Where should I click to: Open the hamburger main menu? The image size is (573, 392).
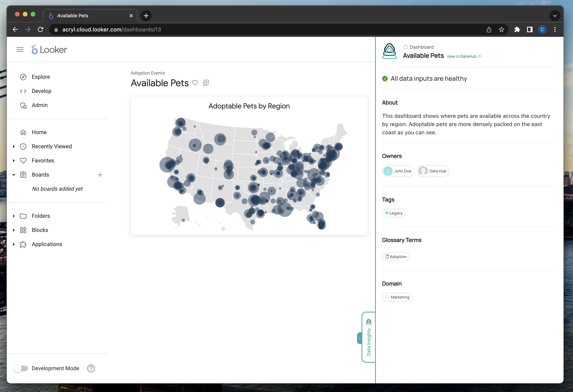[x=20, y=49]
